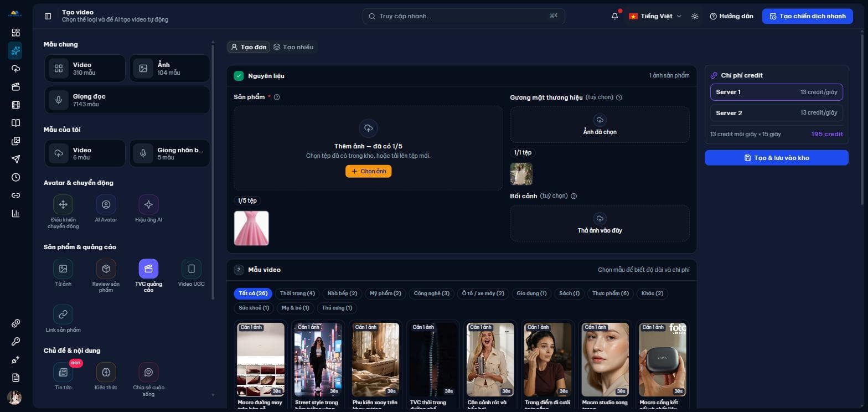868x412 pixels.
Task: Toggle the light/dark theme sun icon
Action: click(695, 16)
